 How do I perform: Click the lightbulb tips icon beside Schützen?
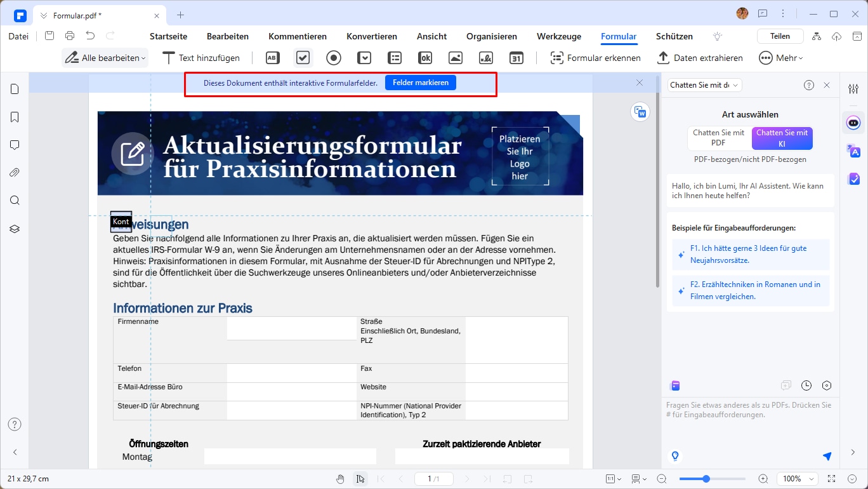(x=718, y=36)
